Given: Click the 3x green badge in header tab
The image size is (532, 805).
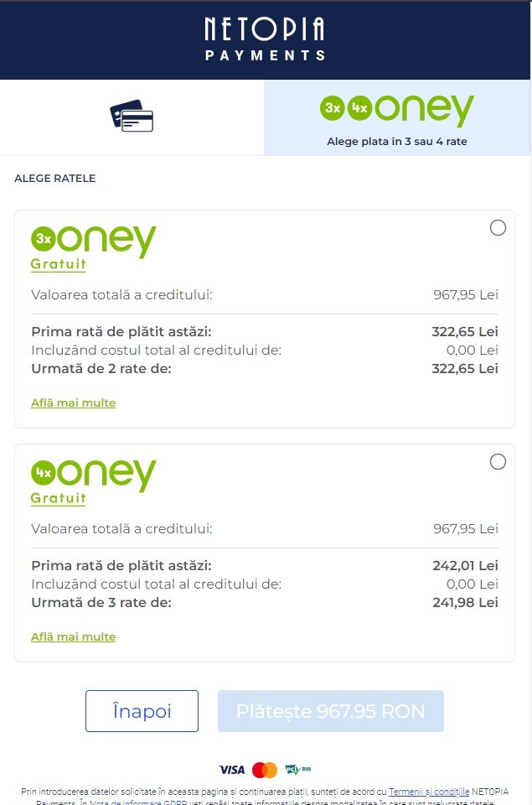Looking at the screenshot, I should pyautogui.click(x=333, y=108).
